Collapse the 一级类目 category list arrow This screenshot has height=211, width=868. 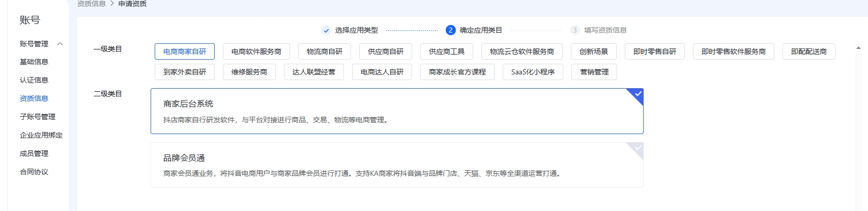click(x=858, y=48)
